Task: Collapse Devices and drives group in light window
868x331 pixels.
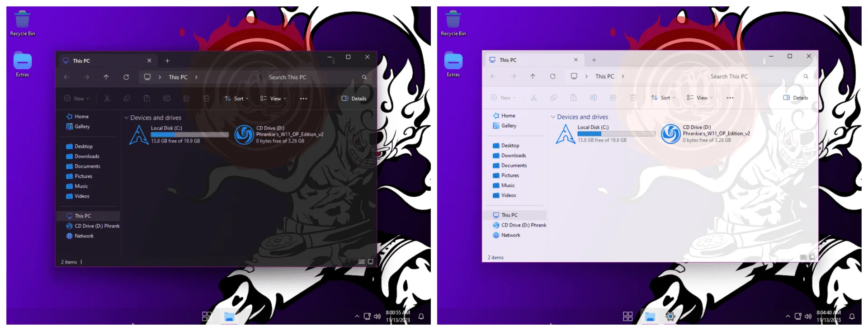Action: coord(553,117)
